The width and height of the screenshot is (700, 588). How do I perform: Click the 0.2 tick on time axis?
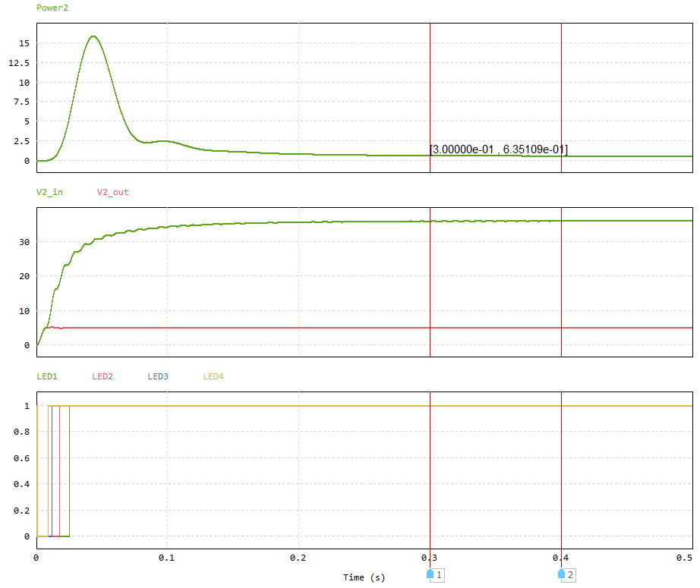(x=298, y=558)
